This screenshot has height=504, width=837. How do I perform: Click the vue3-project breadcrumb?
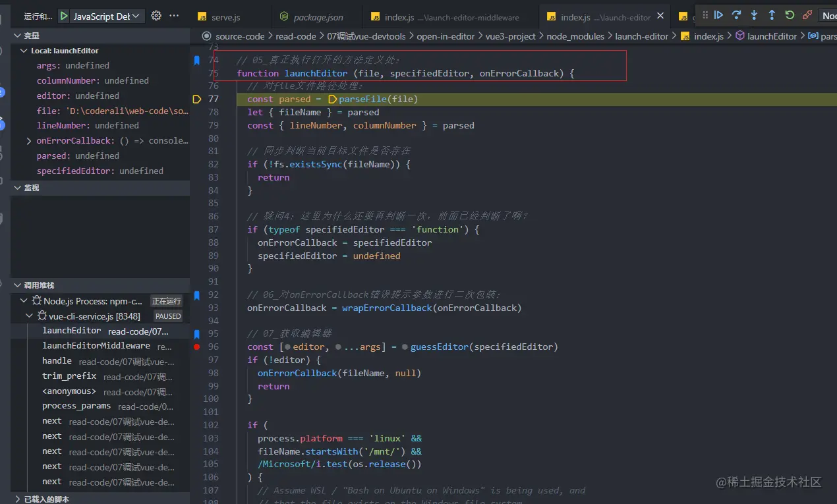coord(511,36)
